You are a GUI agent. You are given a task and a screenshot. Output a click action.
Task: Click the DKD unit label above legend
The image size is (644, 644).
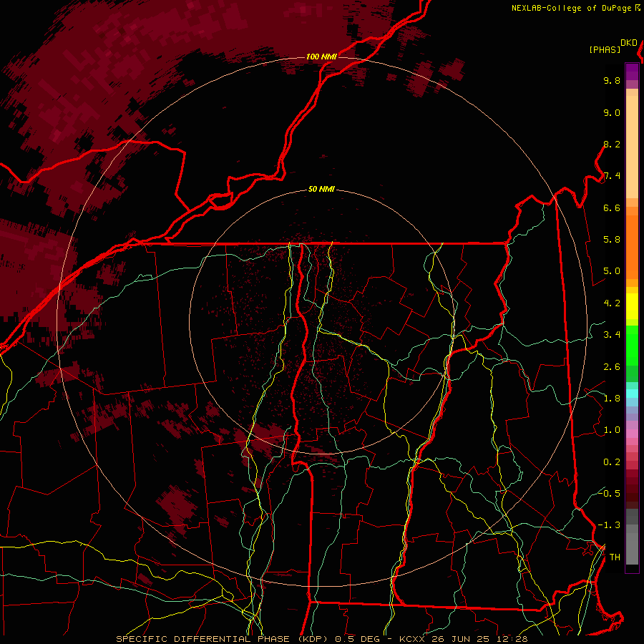coord(629,43)
